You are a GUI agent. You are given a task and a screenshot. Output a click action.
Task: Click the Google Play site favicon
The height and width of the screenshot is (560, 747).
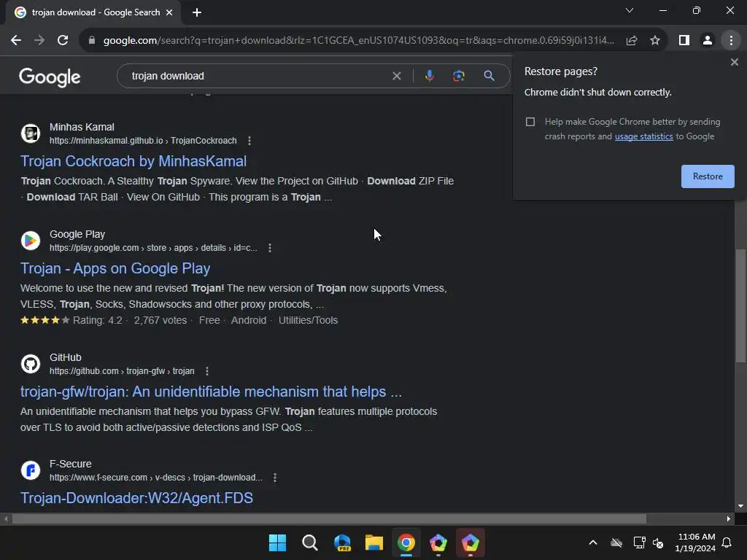click(31, 241)
